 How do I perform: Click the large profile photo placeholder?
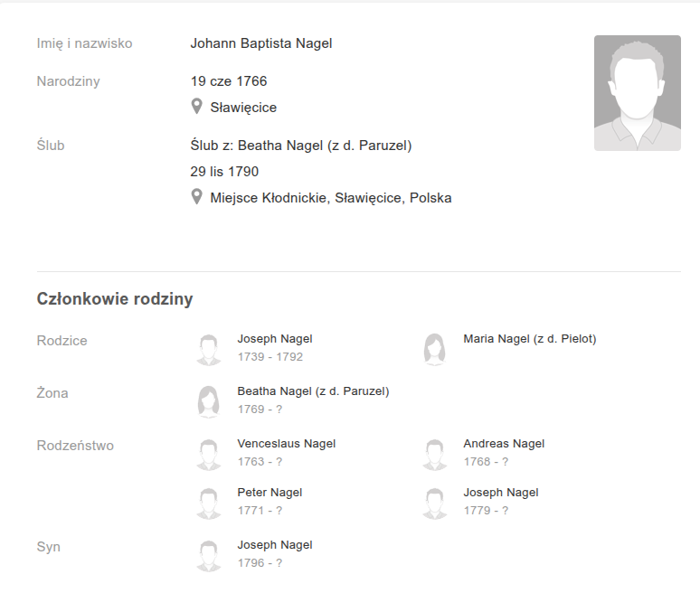click(637, 93)
